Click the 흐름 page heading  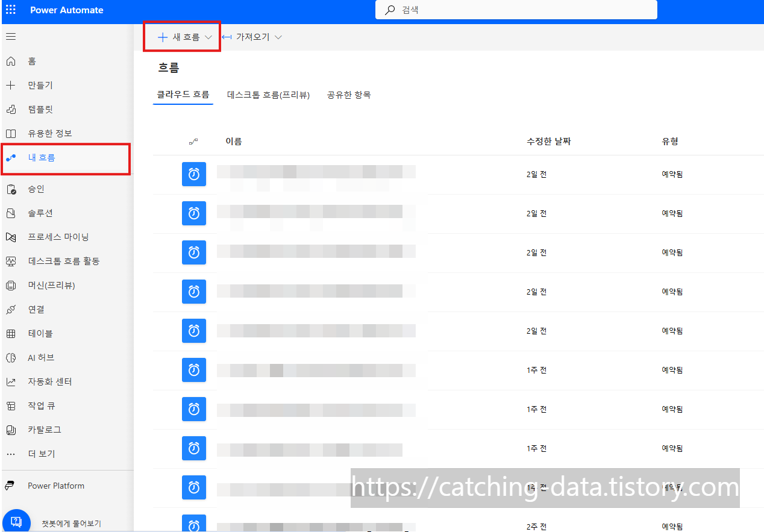click(x=169, y=68)
